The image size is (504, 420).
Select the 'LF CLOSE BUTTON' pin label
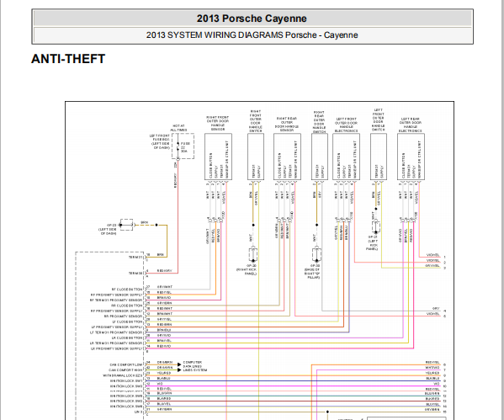[x=127, y=322]
